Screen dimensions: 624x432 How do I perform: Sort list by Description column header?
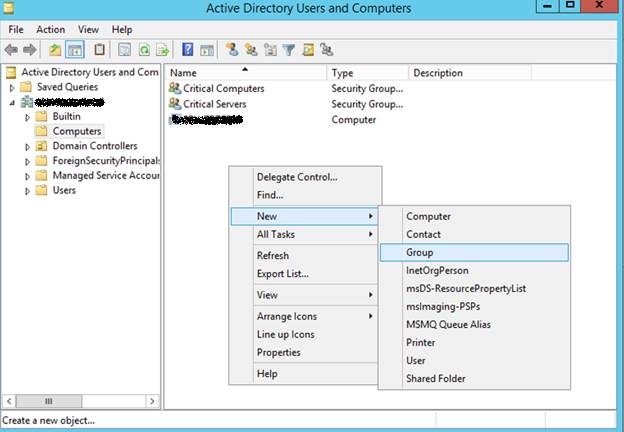click(470, 73)
